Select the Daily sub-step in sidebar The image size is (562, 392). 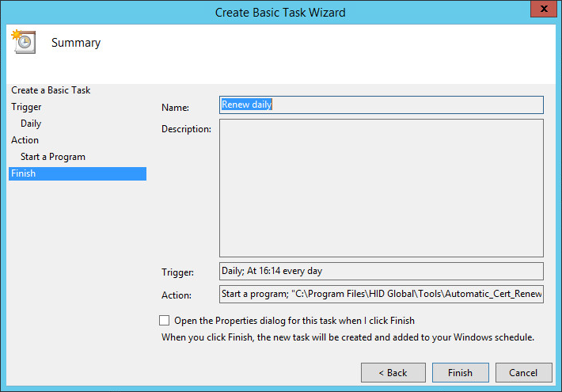pos(31,124)
